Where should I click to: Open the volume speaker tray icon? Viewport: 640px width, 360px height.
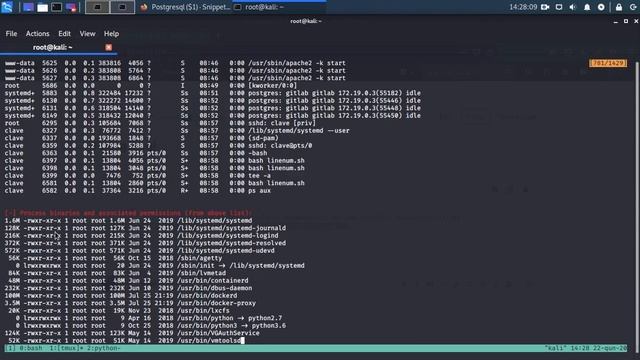point(573,7)
